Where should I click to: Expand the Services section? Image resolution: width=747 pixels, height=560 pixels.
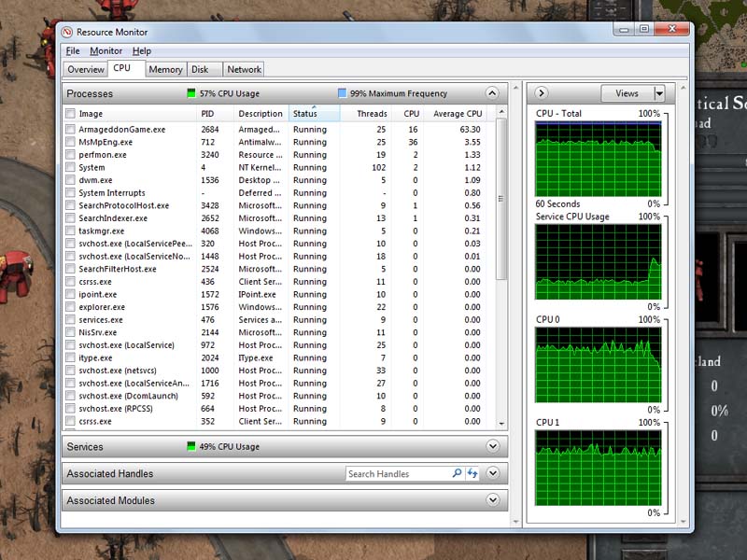coord(493,447)
